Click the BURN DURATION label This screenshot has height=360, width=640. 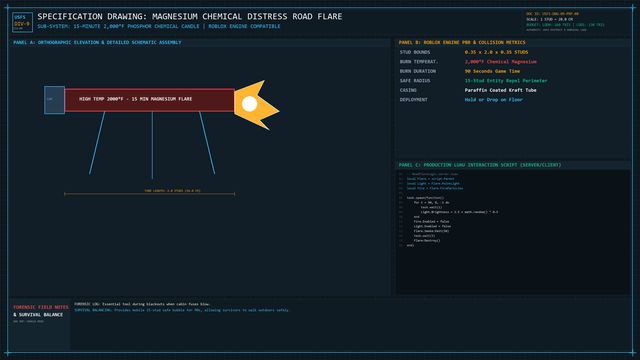[418, 71]
